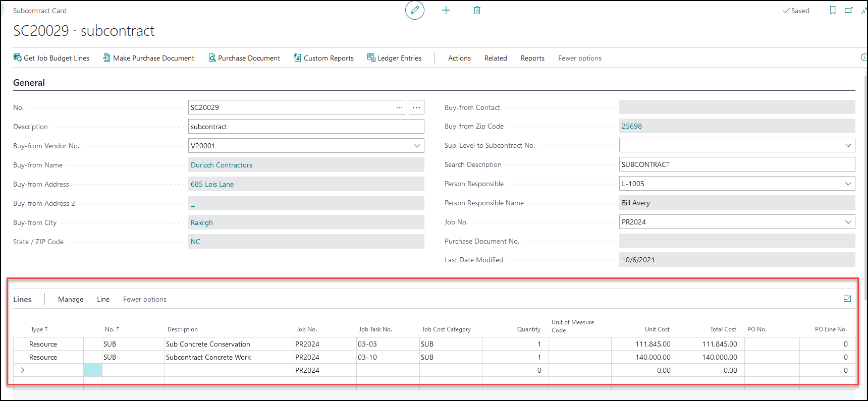The width and height of the screenshot is (868, 401).
Task: Click the pencil edit icon
Action: coord(414,11)
